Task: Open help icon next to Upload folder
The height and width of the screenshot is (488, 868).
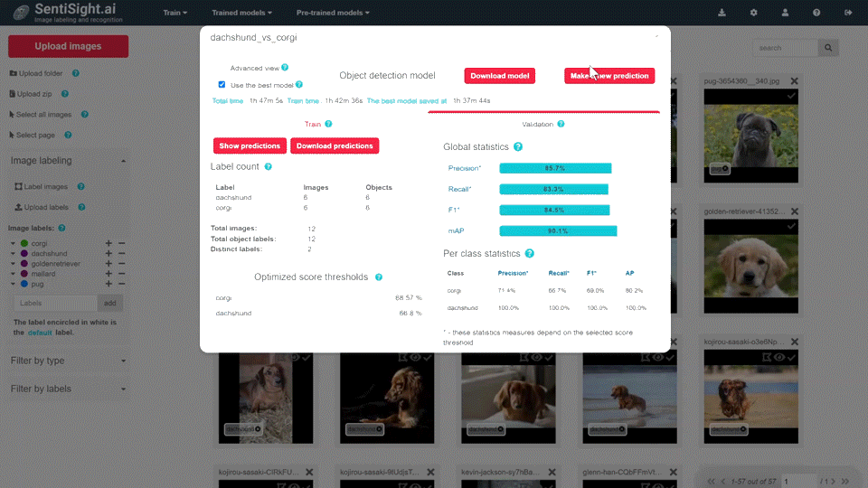Action: [76, 73]
